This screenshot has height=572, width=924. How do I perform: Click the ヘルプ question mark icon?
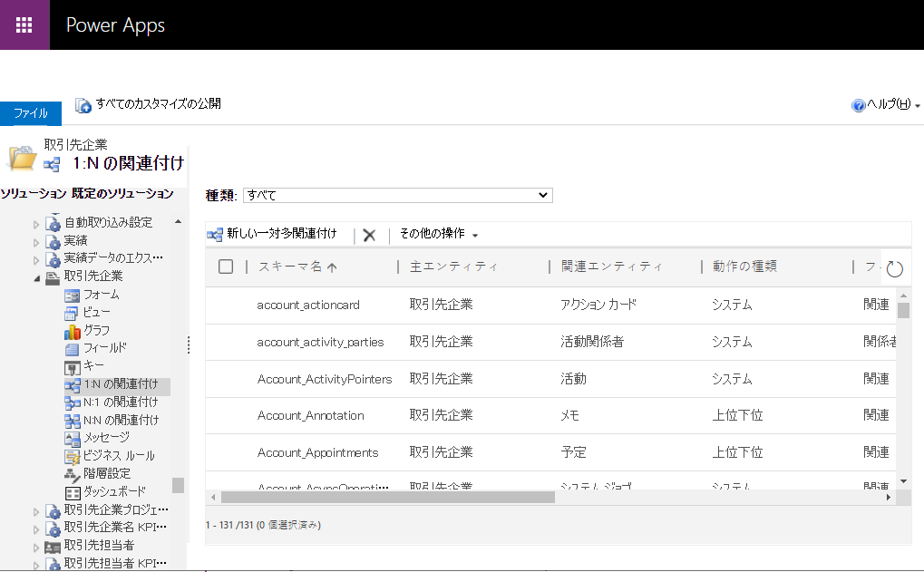(x=858, y=105)
